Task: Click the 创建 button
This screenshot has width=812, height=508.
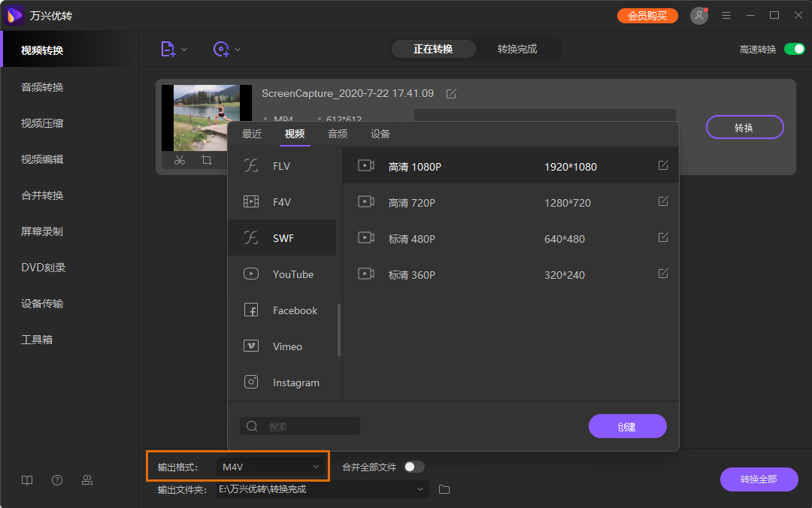Action: click(x=627, y=426)
